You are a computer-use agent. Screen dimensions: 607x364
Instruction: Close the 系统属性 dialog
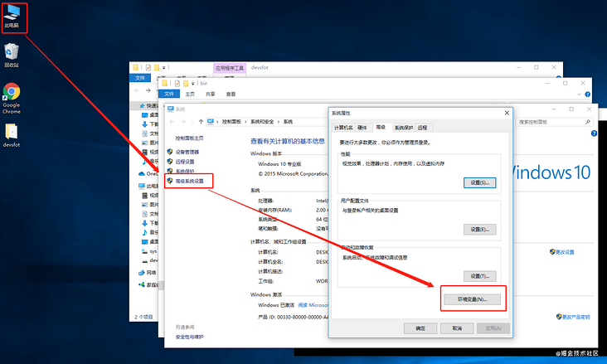507,113
